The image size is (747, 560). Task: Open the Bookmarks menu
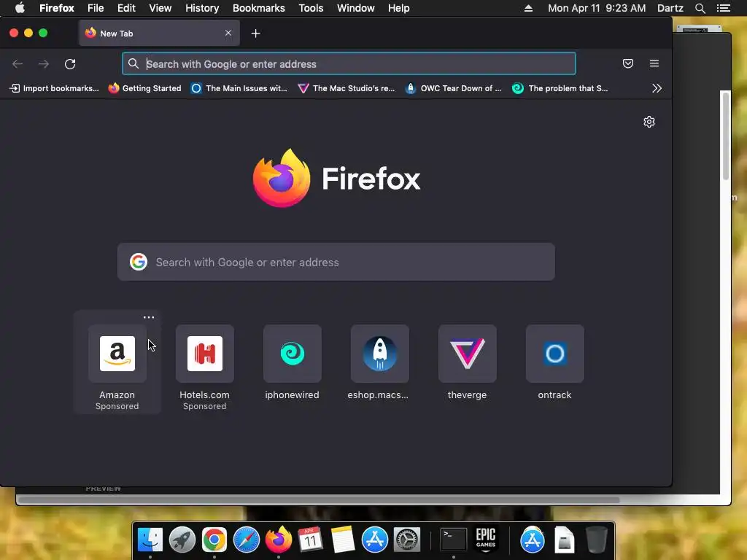pyautogui.click(x=259, y=8)
